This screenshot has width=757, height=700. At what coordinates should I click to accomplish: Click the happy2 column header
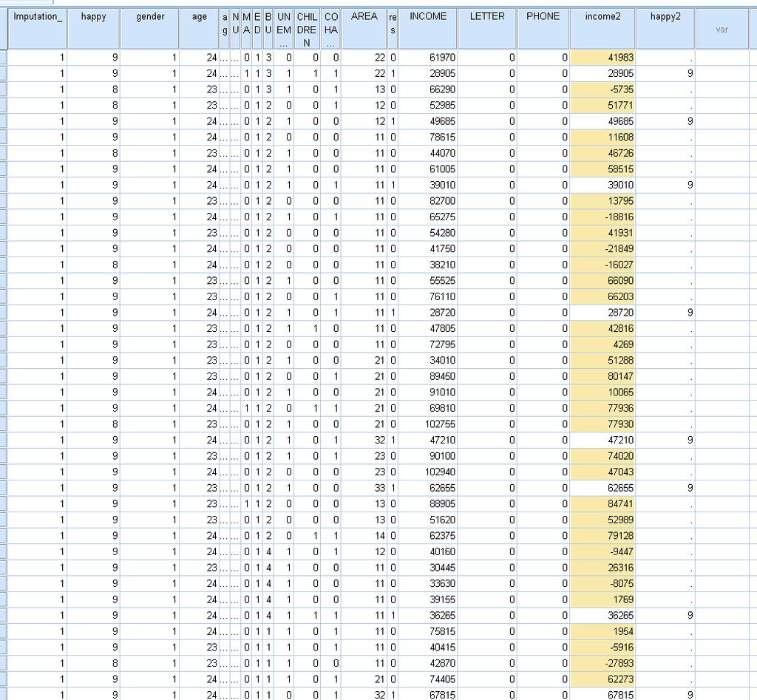[x=665, y=29]
